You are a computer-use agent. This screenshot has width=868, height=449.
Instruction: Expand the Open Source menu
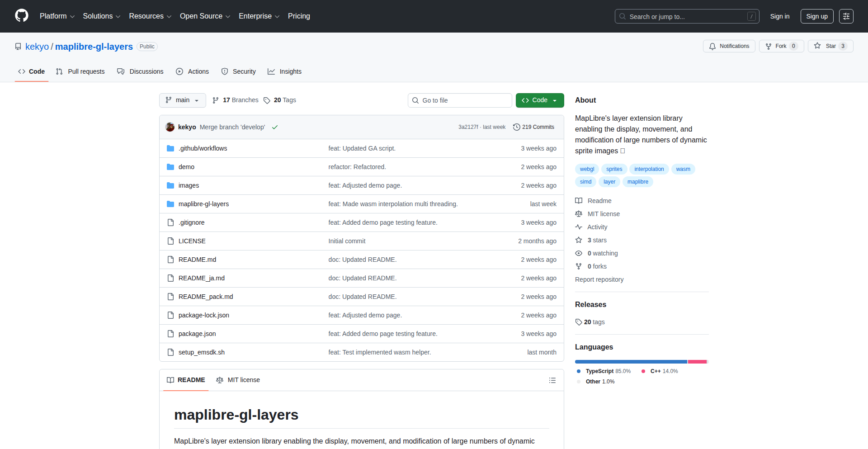tap(205, 16)
